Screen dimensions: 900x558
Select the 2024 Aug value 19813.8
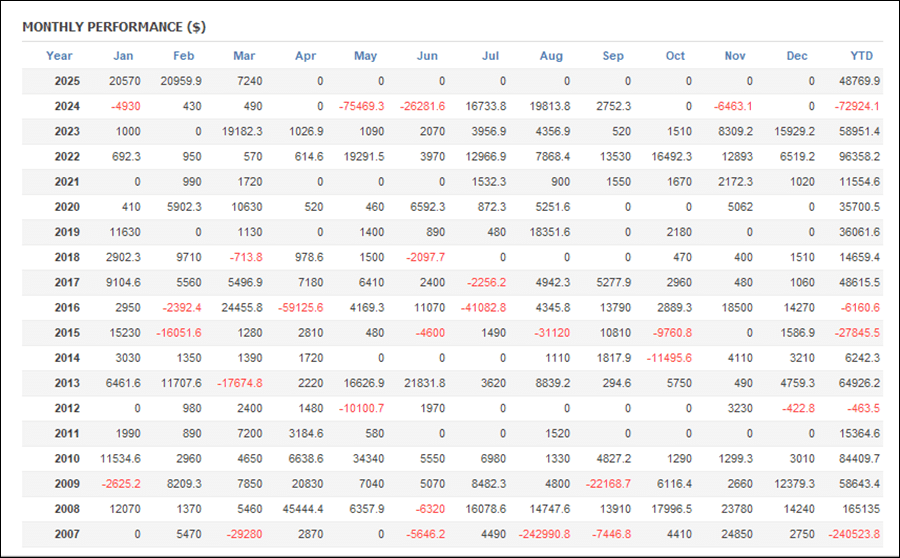(550, 106)
